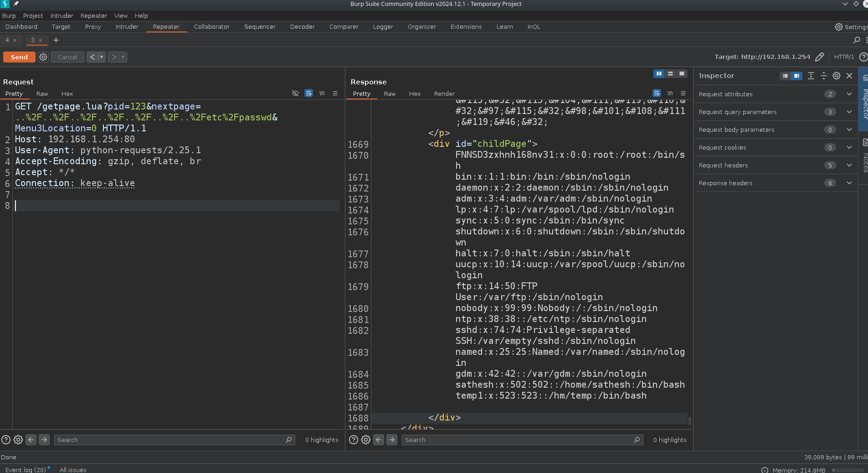Switch to the Proxy tab
Viewport: 868px width, 473px height.
pos(93,27)
